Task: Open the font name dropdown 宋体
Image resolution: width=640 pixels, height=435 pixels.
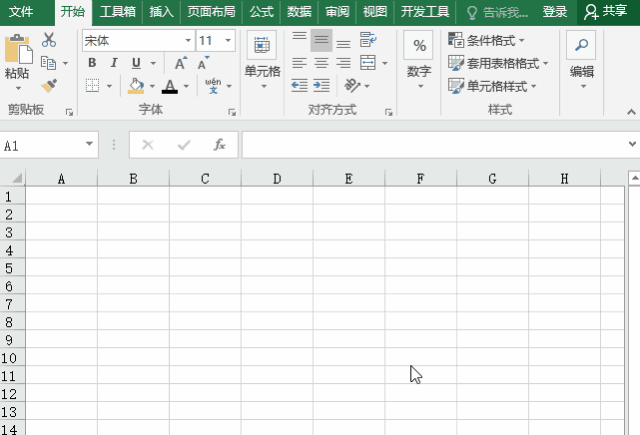Action: click(x=188, y=40)
